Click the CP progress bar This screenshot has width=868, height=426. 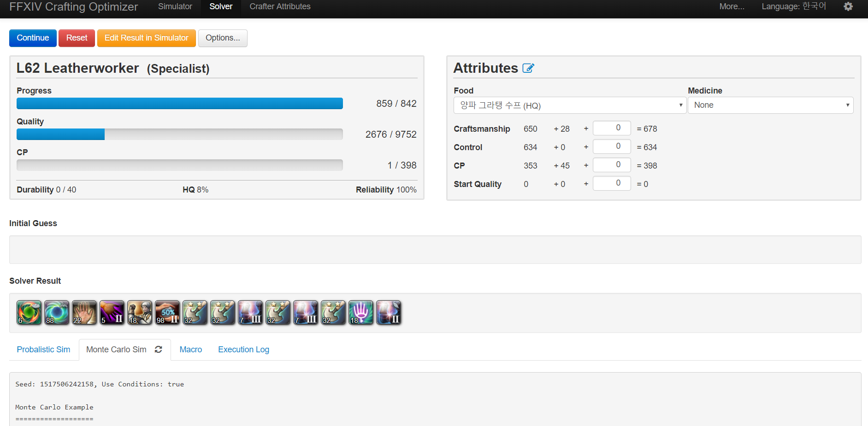click(180, 165)
